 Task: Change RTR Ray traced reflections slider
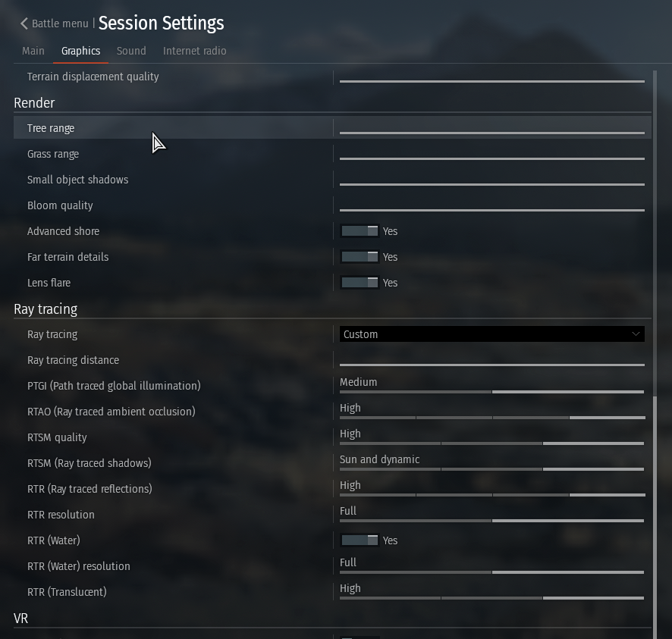pyautogui.click(x=492, y=495)
